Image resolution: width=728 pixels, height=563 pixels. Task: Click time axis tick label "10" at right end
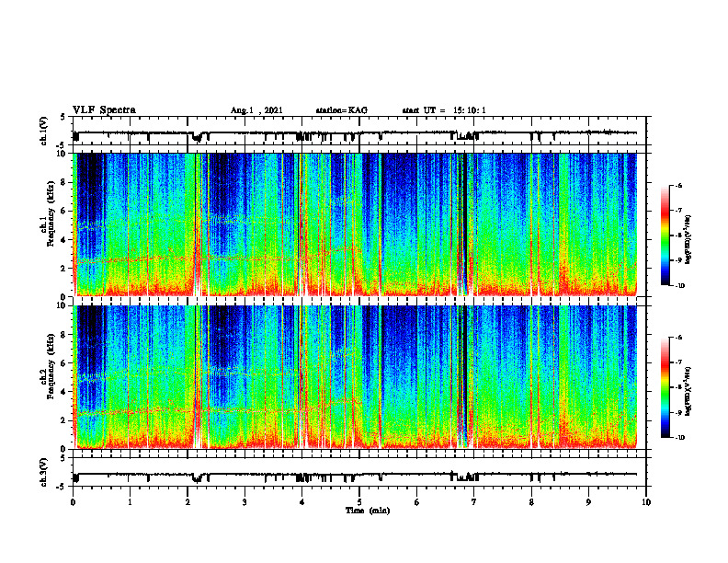pos(646,502)
